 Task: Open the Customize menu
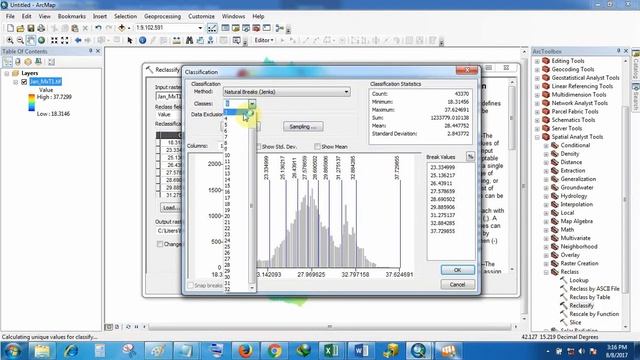pos(201,16)
